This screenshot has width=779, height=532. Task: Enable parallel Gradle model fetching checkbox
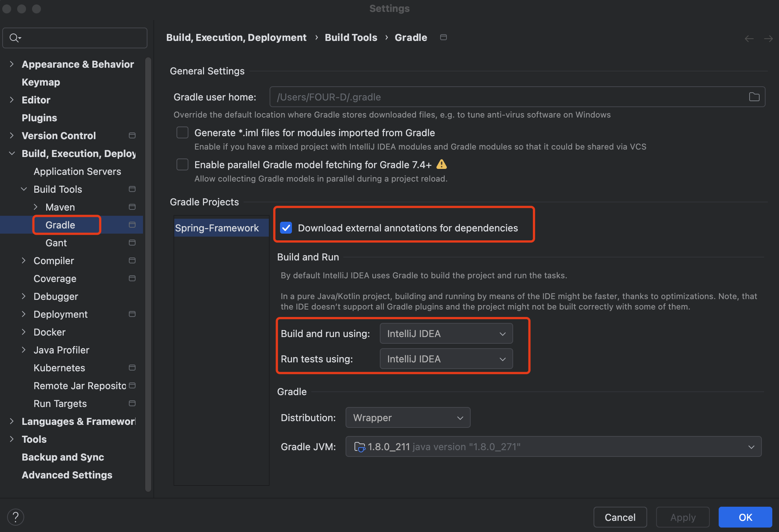coord(182,164)
